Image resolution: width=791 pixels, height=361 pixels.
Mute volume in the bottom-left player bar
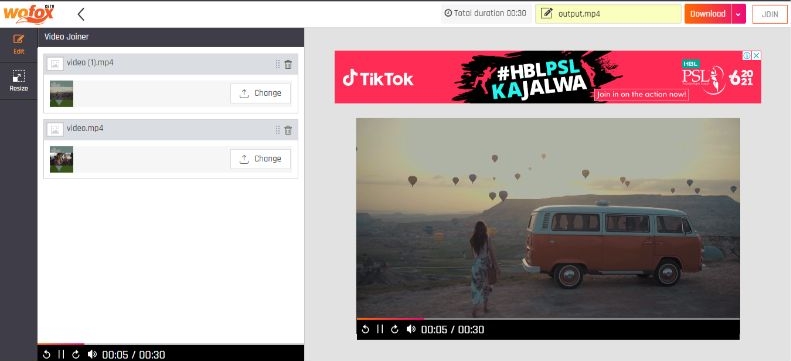coord(92,354)
